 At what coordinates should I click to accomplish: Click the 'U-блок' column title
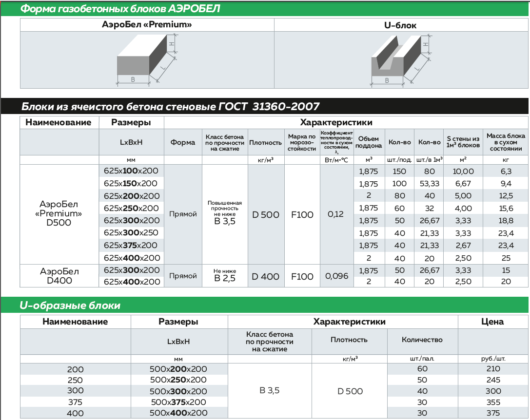click(400, 25)
